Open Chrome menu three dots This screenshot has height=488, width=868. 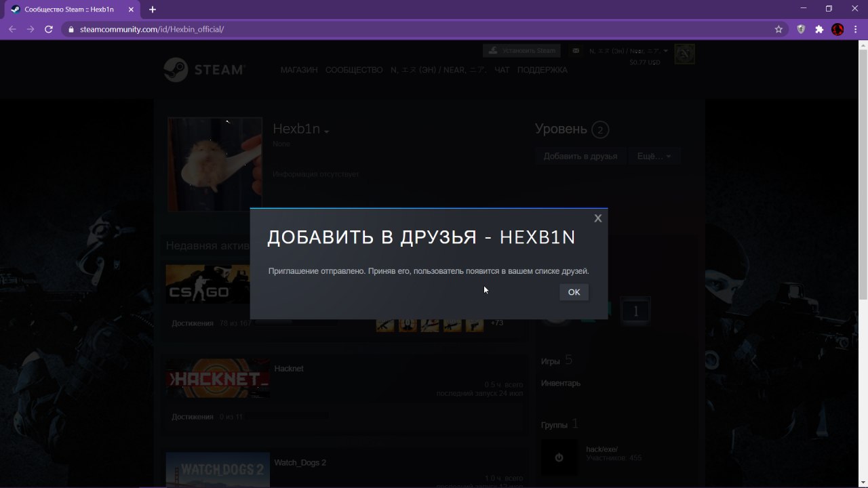pyautogui.click(x=856, y=29)
